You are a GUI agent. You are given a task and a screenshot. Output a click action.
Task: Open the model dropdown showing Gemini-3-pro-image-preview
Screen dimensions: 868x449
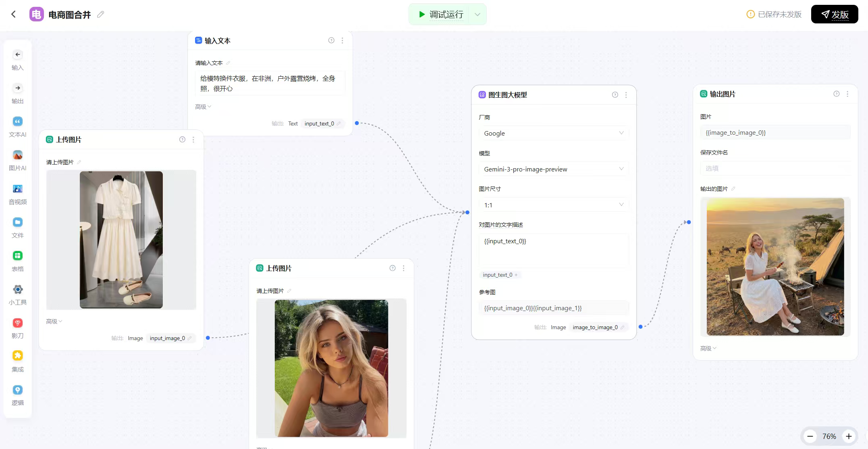click(x=553, y=169)
